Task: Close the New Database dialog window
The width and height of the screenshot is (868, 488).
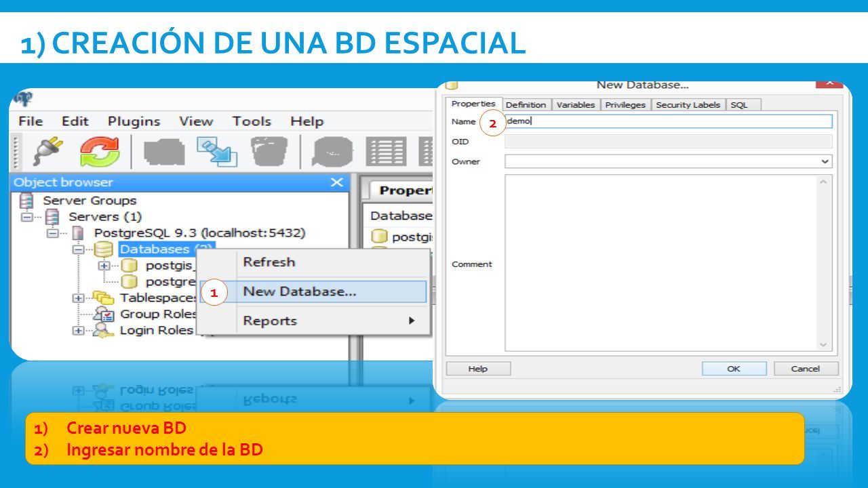Action: (829, 84)
